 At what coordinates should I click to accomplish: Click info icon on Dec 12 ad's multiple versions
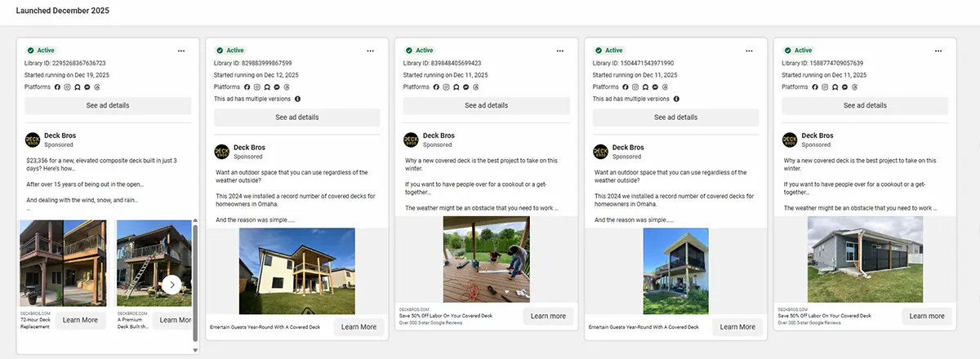pos(297,99)
